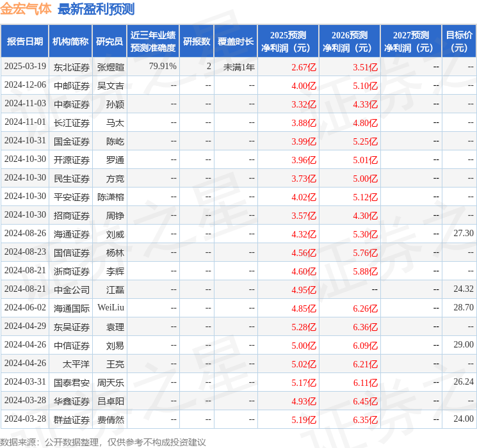Click the 26.24 target price
The width and height of the screenshot is (477, 448).
point(464,381)
